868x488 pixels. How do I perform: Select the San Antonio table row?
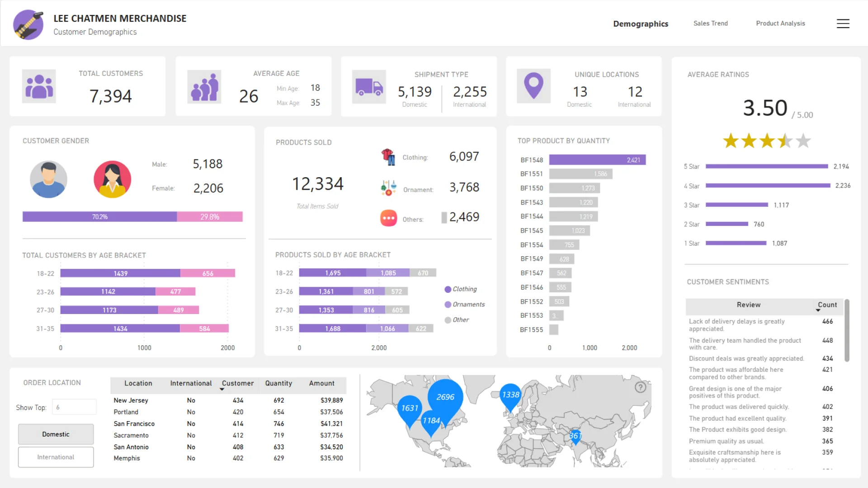tap(228, 447)
